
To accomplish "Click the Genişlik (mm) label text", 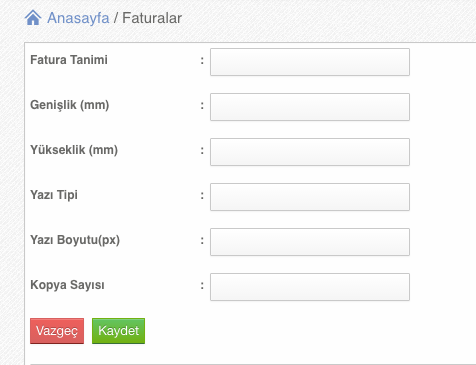I will click(x=70, y=105).
